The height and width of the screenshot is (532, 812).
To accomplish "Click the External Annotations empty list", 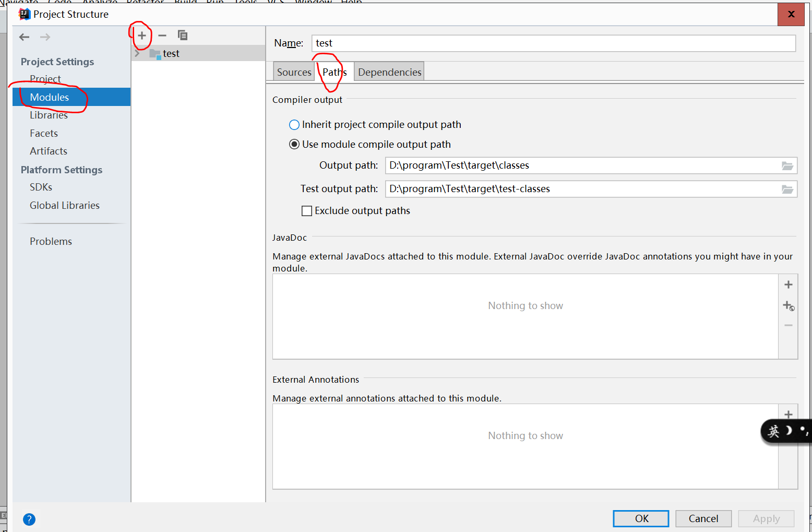I will click(x=525, y=446).
